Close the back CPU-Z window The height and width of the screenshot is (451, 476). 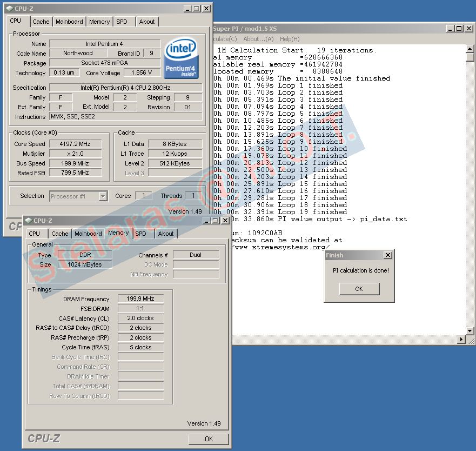206,9
